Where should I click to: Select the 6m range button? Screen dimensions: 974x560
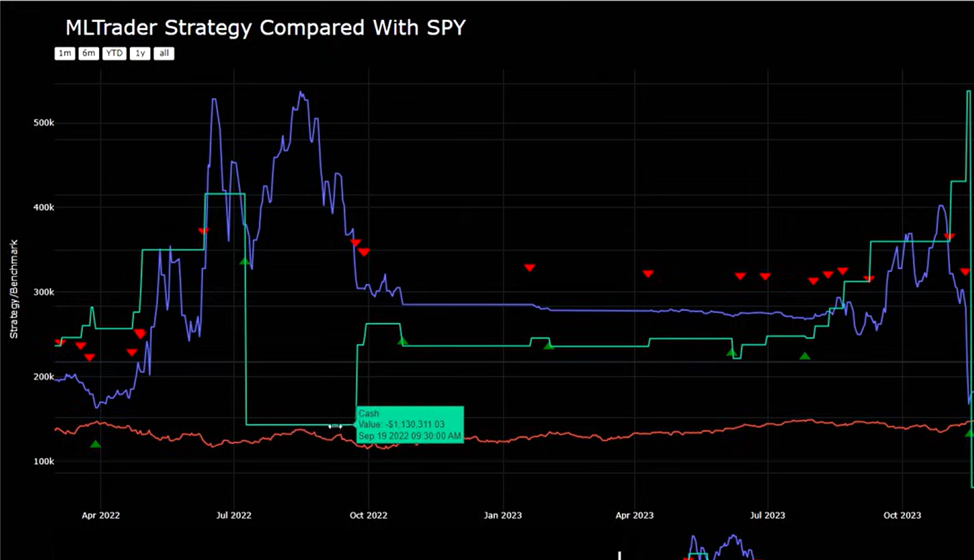[x=89, y=53]
